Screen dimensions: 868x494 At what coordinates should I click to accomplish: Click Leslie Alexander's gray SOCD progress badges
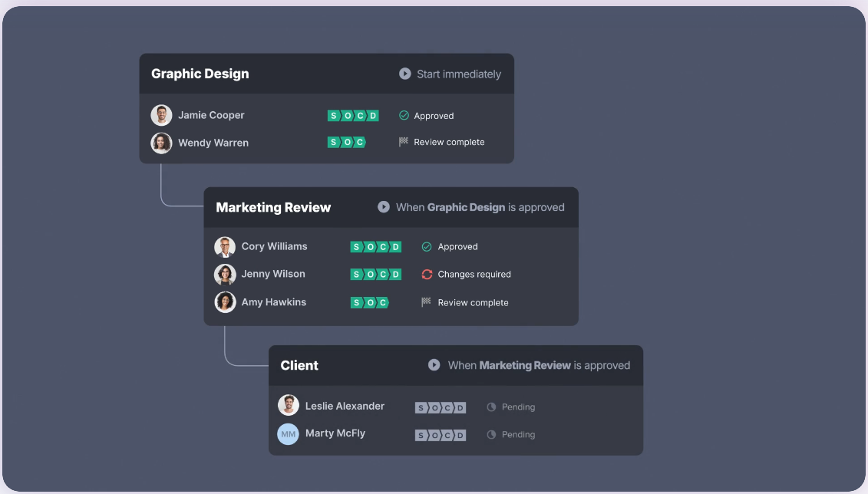[x=441, y=407]
